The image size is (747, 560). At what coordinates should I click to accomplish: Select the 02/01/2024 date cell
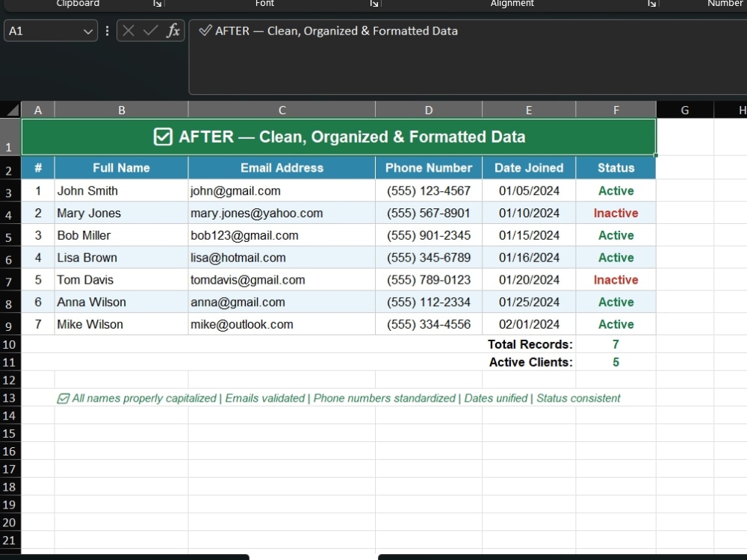(x=529, y=324)
